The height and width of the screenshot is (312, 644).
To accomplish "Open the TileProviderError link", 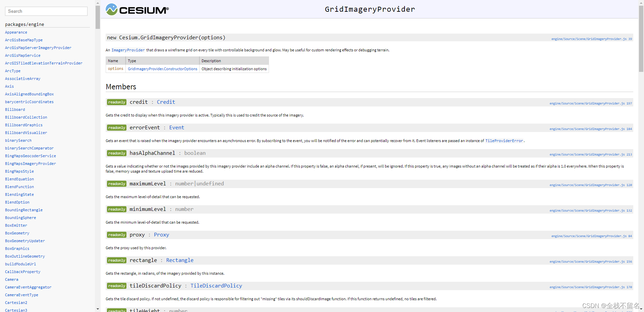I will (x=504, y=141).
